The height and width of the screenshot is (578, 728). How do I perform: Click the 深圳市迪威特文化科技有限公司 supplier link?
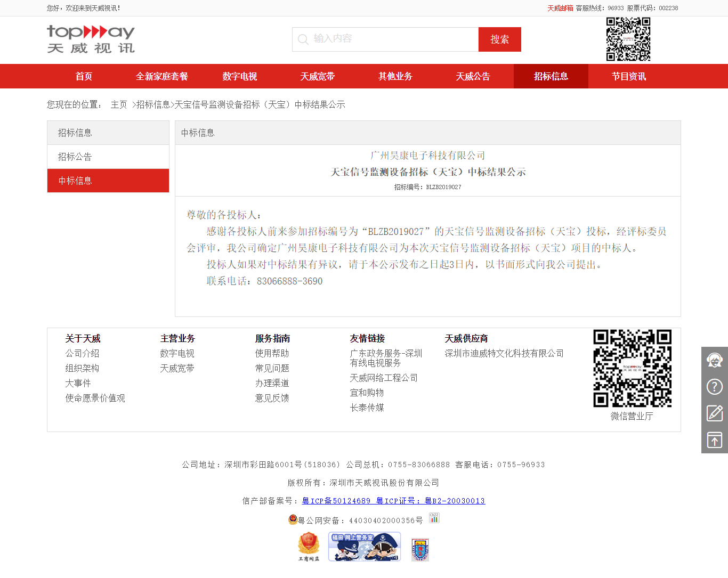505,353
